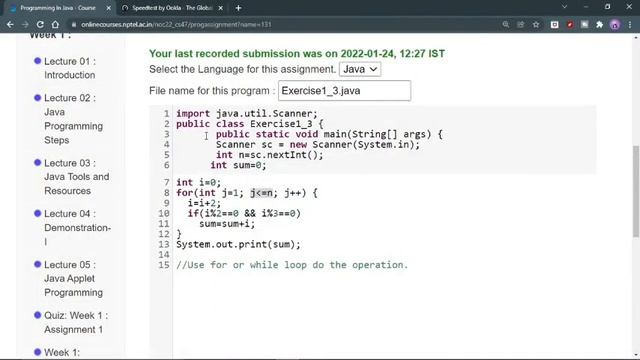
Task: Click code line 'i=i+2;'
Action: 204,203
